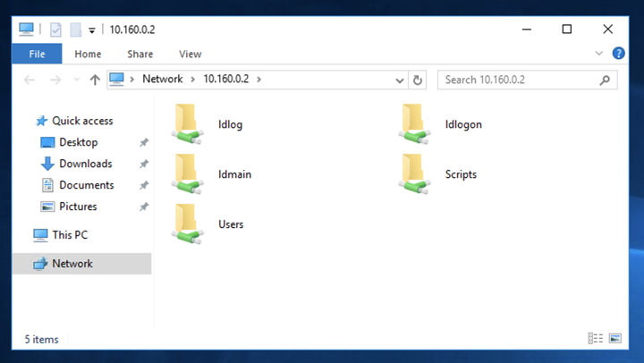
Task: Click Network in the breadcrumb path
Action: tap(162, 80)
